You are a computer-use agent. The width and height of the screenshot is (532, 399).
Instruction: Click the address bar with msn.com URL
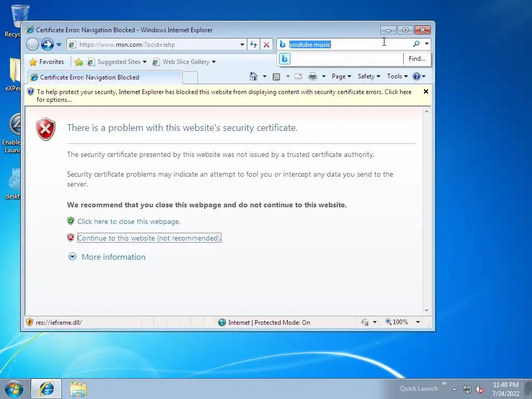coord(156,45)
